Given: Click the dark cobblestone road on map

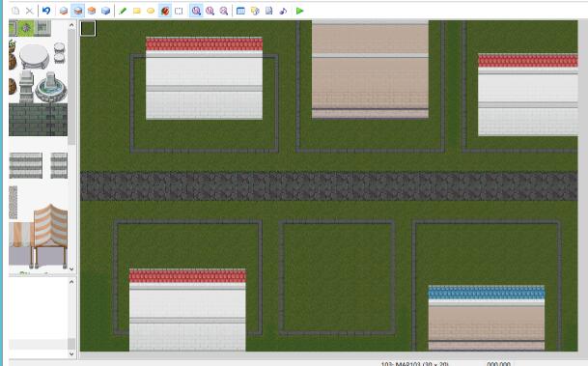Looking at the screenshot, I should pos(329,186).
